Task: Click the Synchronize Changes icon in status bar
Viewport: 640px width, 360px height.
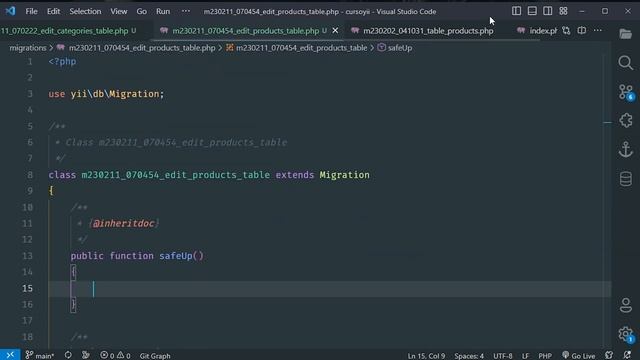Action: [x=68, y=356]
